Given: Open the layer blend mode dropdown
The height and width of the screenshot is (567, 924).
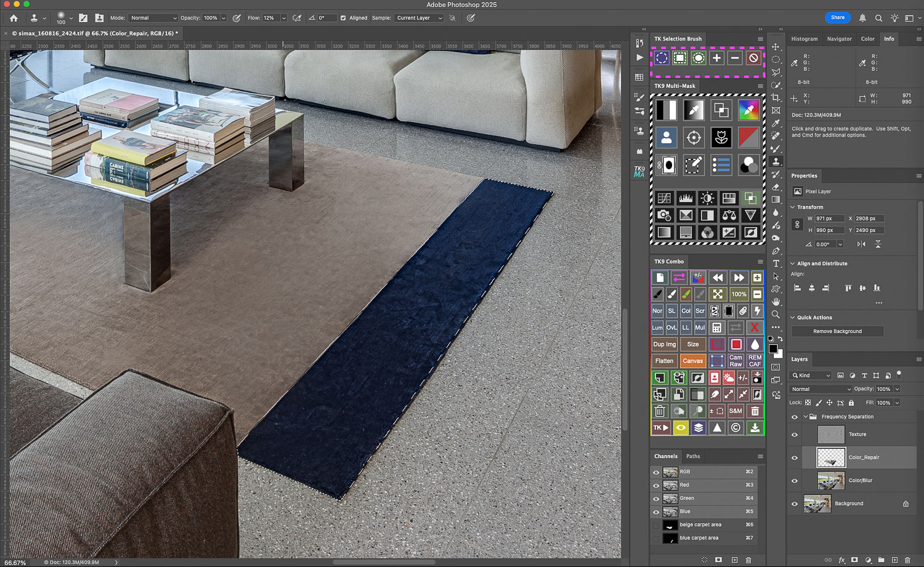Looking at the screenshot, I should click(821, 389).
